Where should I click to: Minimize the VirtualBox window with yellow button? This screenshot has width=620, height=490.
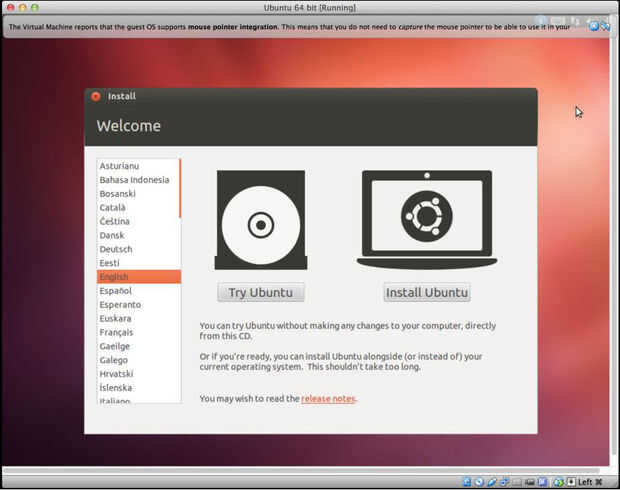coord(23,7)
